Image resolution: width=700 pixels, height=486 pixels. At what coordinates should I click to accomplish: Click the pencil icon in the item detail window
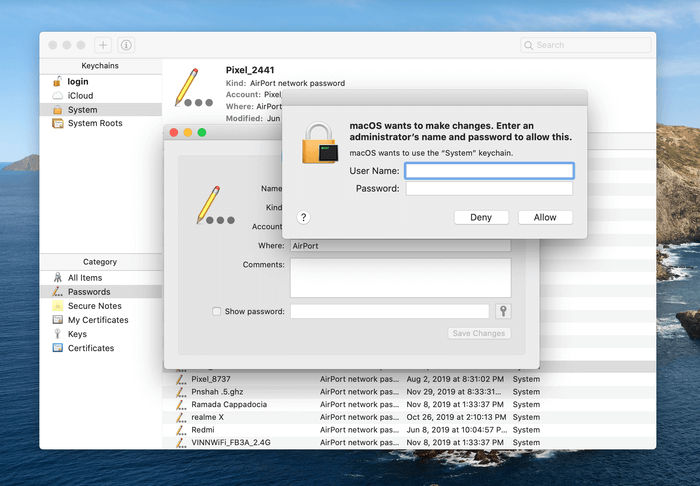point(215,205)
